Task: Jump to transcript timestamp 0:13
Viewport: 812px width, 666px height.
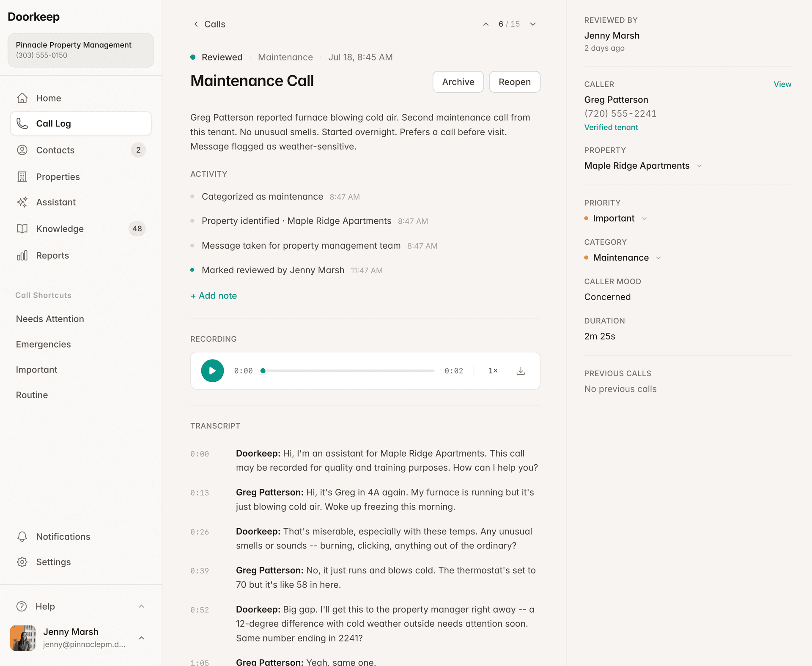Action: coord(200,493)
